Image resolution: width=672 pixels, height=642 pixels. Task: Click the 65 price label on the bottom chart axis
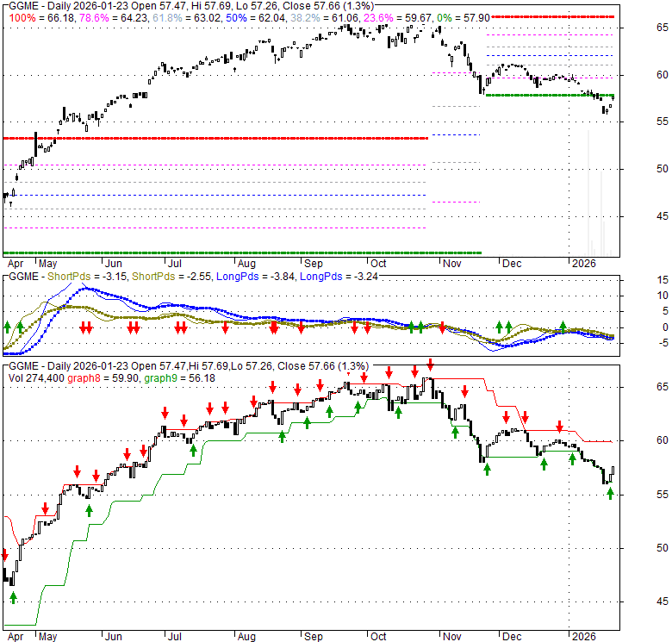point(663,387)
